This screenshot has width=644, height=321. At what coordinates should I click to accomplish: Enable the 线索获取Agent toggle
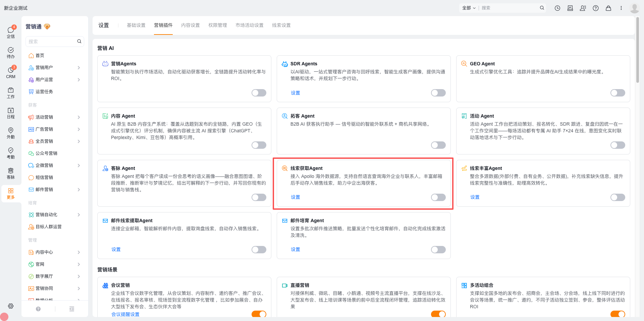tap(438, 197)
